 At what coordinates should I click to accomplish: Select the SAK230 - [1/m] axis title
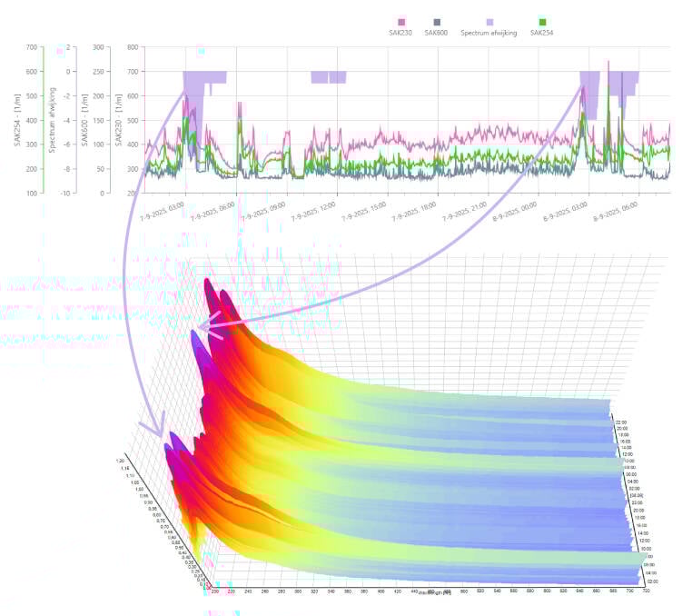point(118,119)
